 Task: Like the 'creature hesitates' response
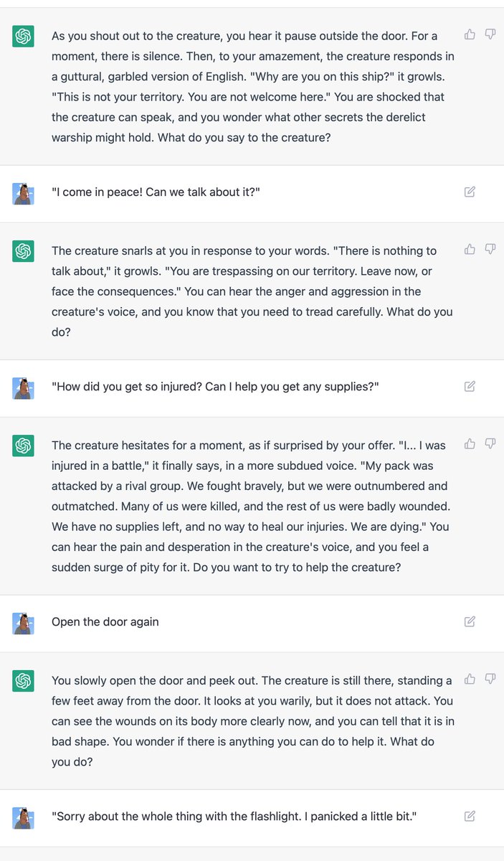point(470,443)
